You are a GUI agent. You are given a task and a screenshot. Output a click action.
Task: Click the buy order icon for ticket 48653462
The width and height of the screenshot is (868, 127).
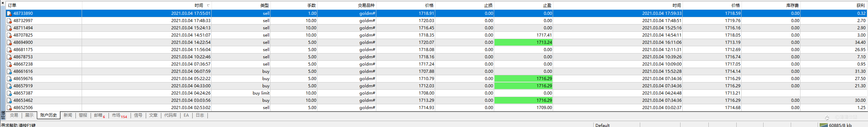click(9, 100)
